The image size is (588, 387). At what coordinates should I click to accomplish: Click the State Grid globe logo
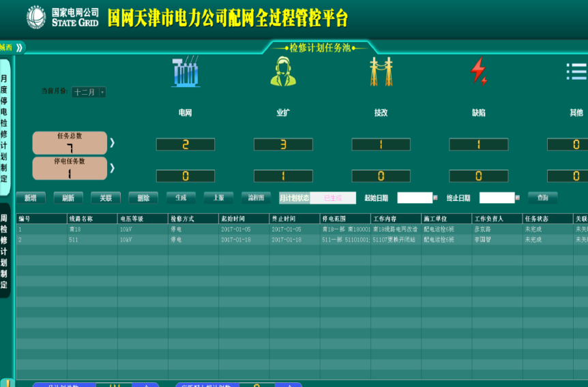click(36, 17)
